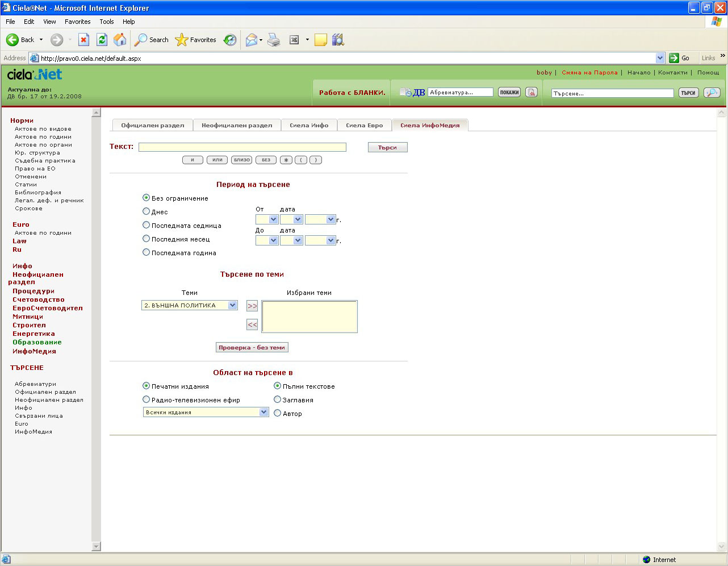Switch to Сиела Инфо tab
This screenshot has width=728, height=566.
309,125
